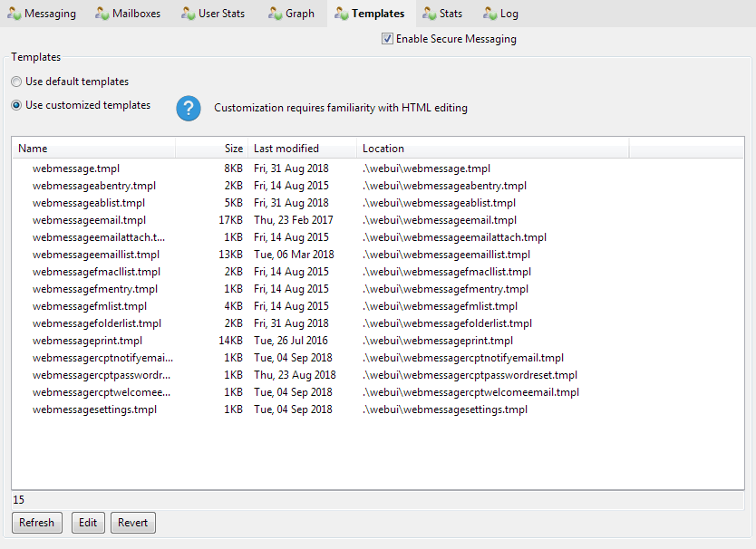756x549 pixels.
Task: Select the webmessageemail.tmpl row
Action: coord(89,220)
